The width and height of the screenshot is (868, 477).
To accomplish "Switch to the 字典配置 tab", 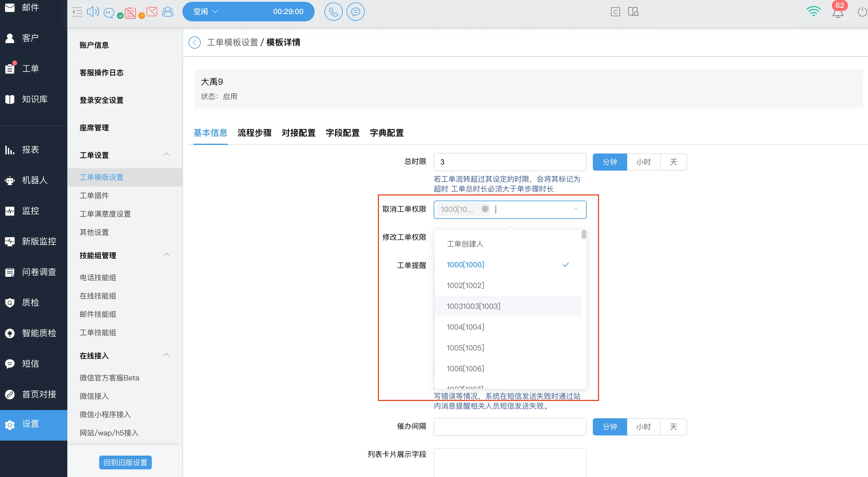I will 387,133.
